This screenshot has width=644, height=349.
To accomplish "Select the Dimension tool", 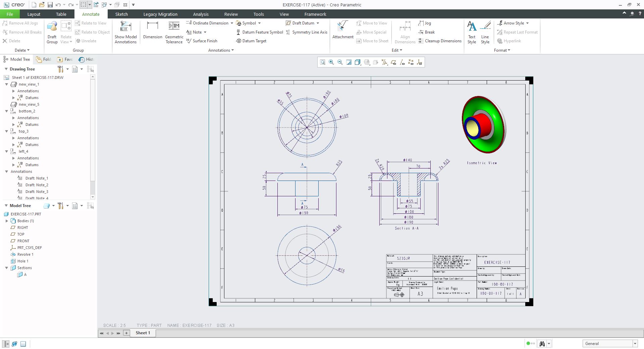I will point(153,30).
